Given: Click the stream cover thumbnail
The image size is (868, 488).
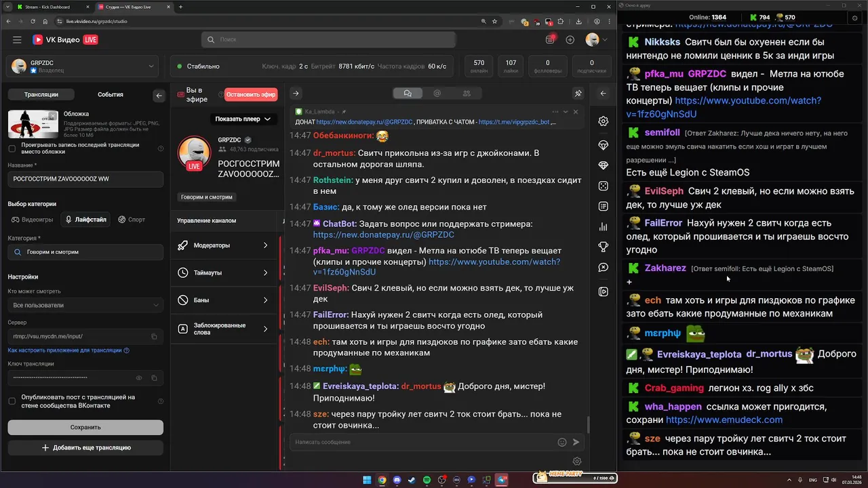Looking at the screenshot, I should pos(33,124).
